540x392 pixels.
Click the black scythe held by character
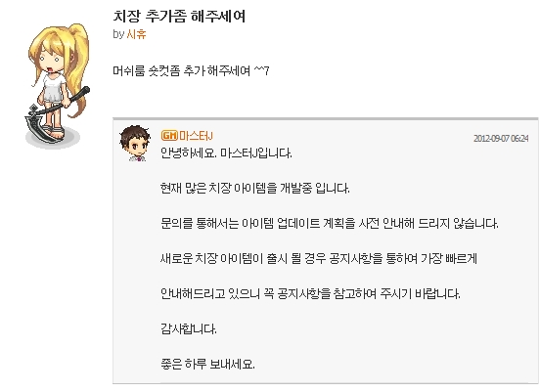pos(52,115)
